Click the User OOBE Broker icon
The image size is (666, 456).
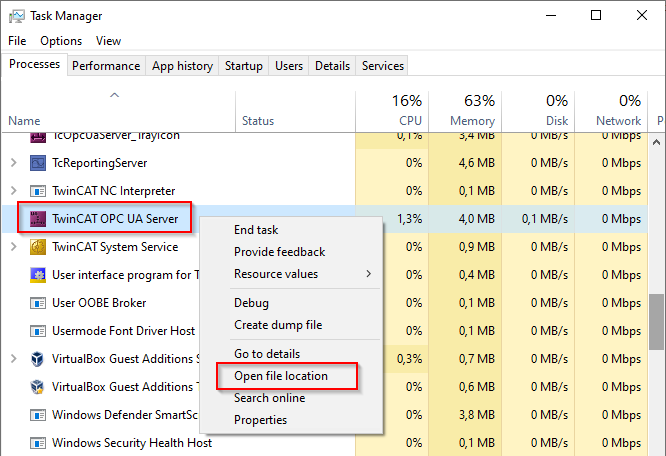[x=38, y=303]
